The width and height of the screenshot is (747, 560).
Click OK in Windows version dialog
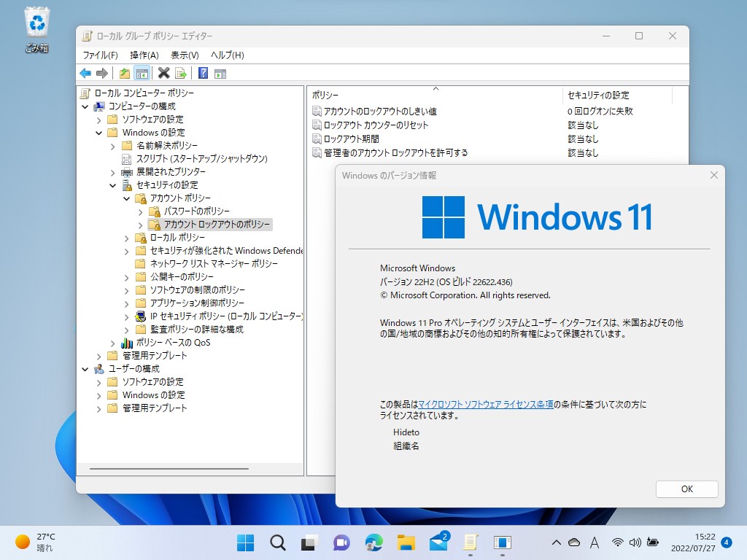tap(686, 489)
